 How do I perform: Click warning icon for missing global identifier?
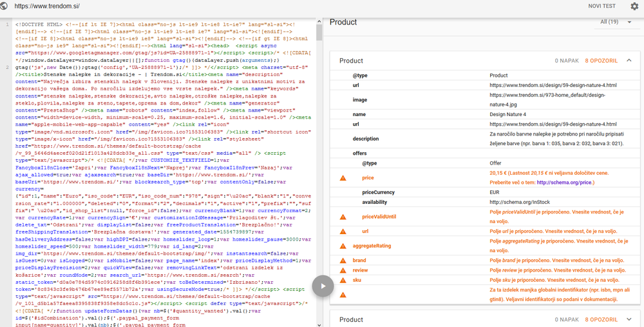click(x=343, y=295)
